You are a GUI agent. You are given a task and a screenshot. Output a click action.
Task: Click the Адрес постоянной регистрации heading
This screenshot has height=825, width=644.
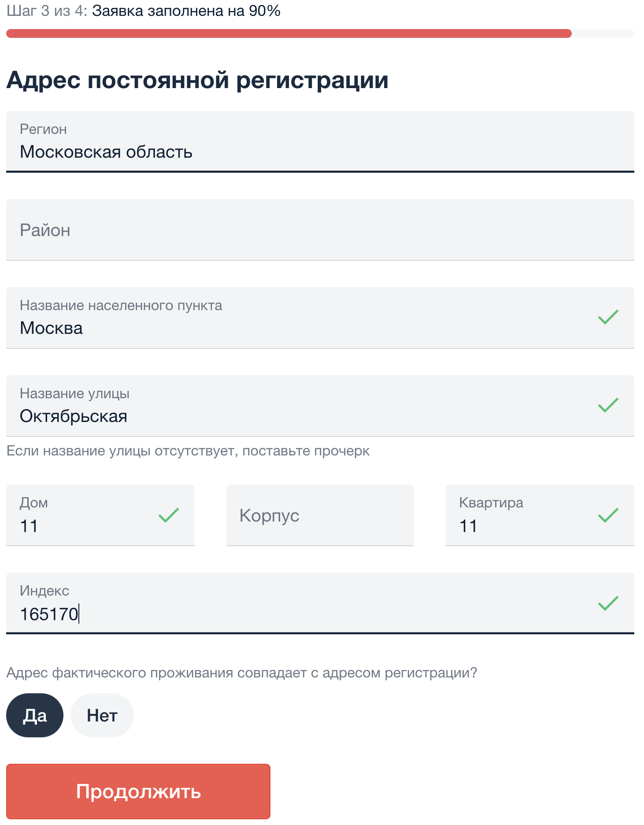point(197,80)
